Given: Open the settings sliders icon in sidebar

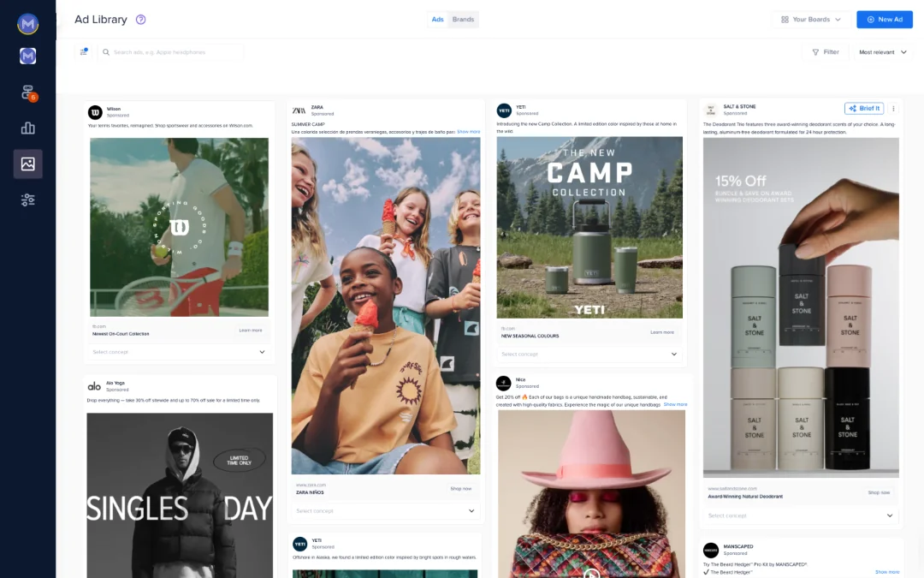Looking at the screenshot, I should coord(27,200).
